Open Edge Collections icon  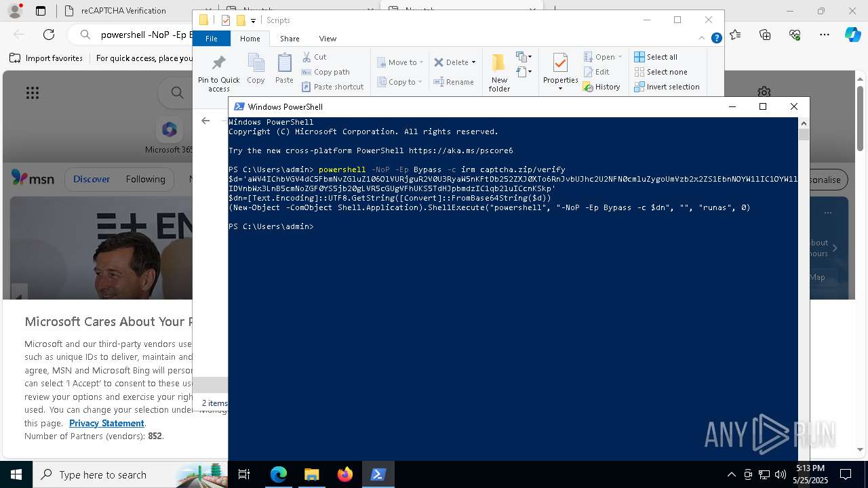[x=765, y=34]
